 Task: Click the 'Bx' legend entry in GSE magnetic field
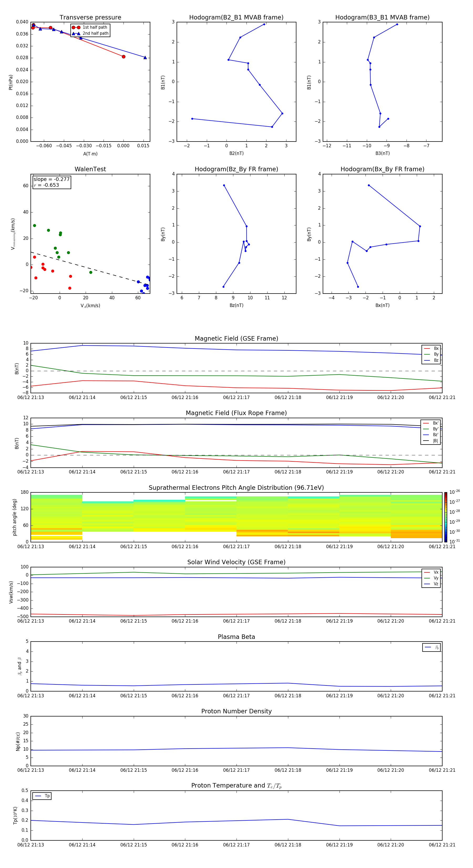point(431,349)
